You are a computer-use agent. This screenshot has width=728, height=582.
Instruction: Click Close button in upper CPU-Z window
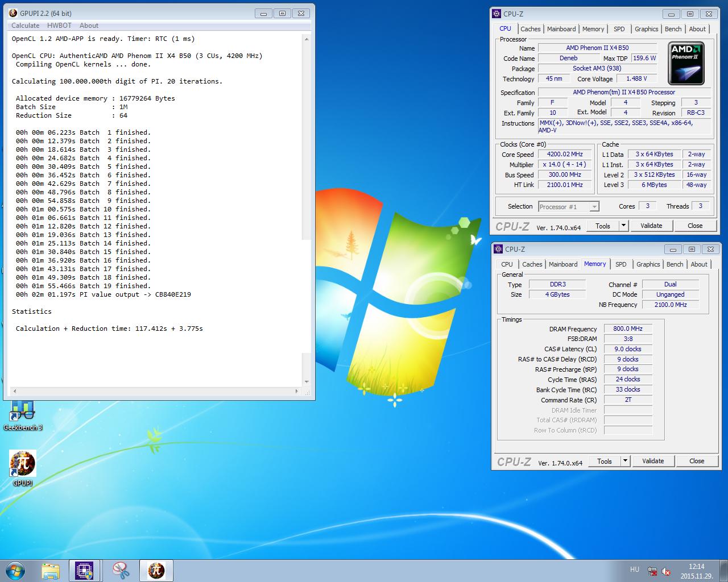pyautogui.click(x=695, y=226)
